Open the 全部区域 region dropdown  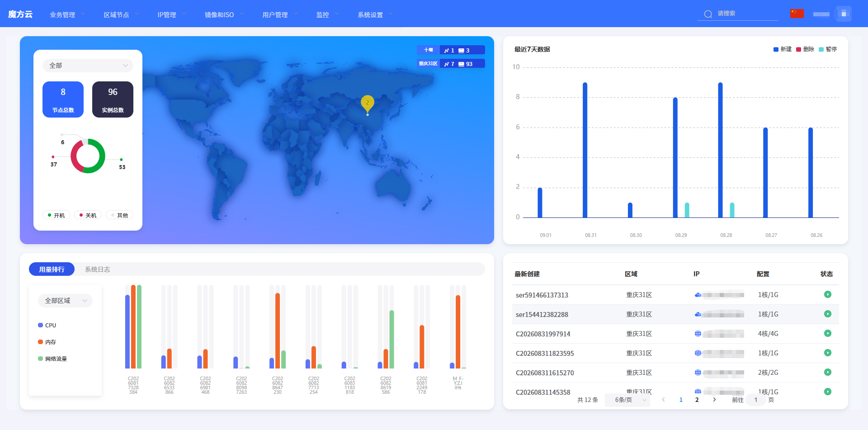pyautogui.click(x=66, y=301)
